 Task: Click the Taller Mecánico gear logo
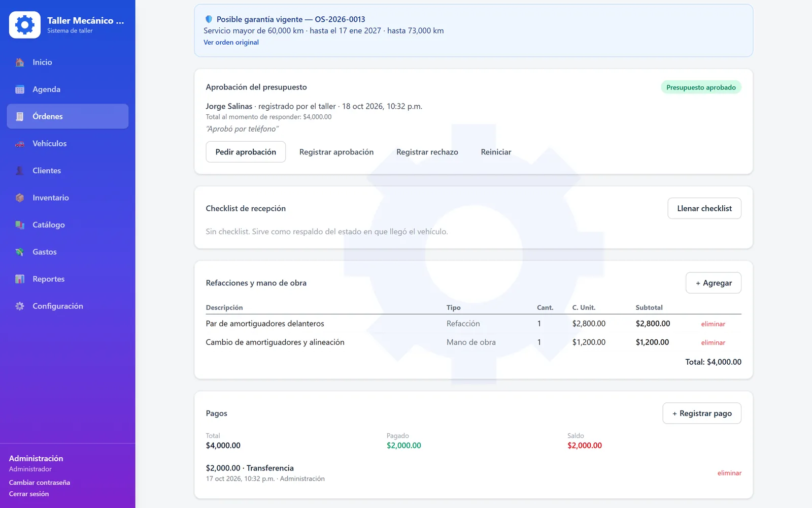click(x=25, y=25)
